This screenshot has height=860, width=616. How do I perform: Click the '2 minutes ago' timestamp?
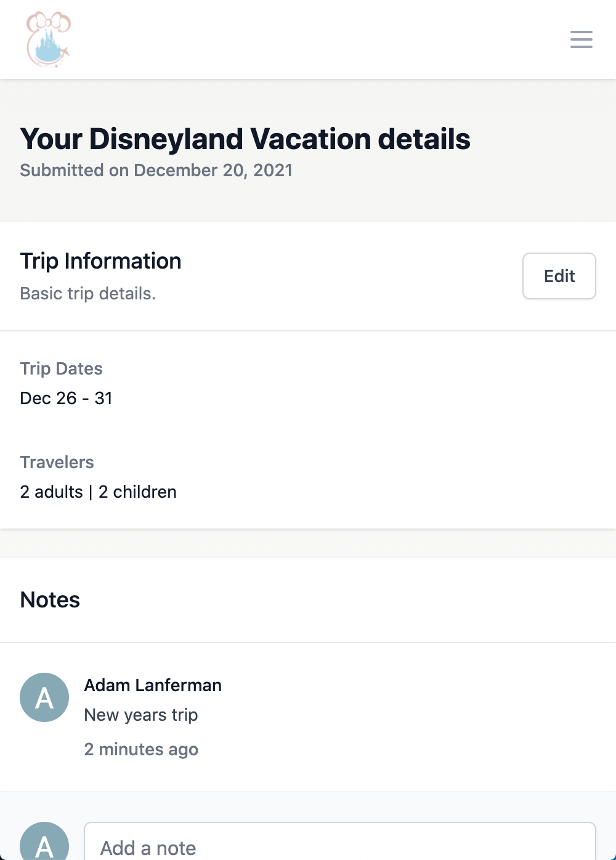click(141, 749)
